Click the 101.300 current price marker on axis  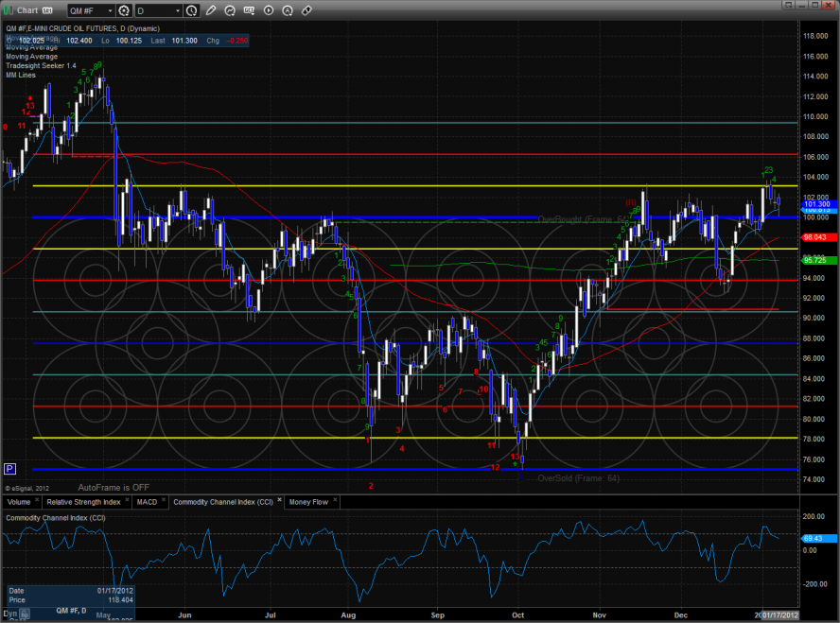pos(817,204)
